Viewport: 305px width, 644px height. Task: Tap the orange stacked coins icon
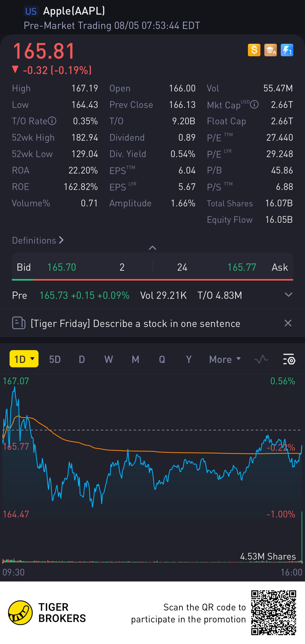[270, 50]
